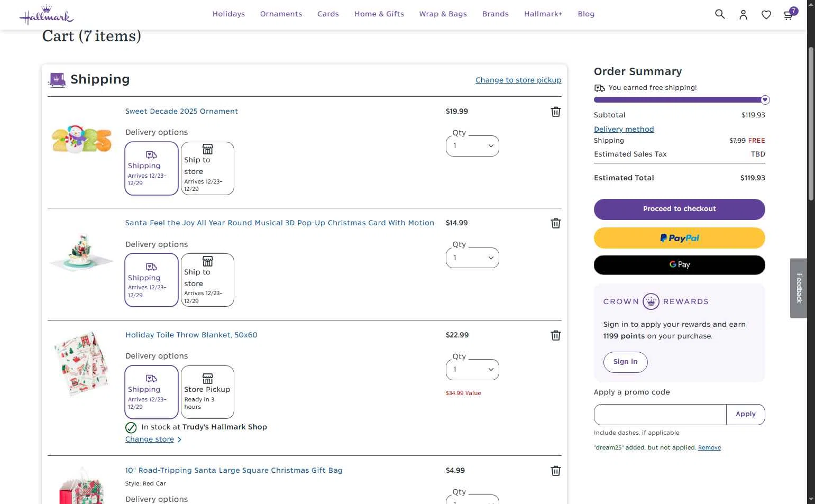
Task: Select Ship to store for Sweet Decade Ornament
Action: point(207,168)
